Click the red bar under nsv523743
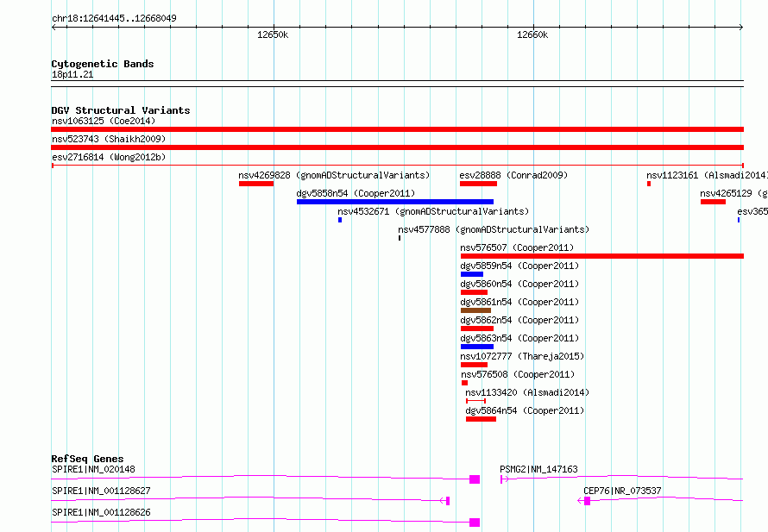768x532 pixels. (x=397, y=147)
